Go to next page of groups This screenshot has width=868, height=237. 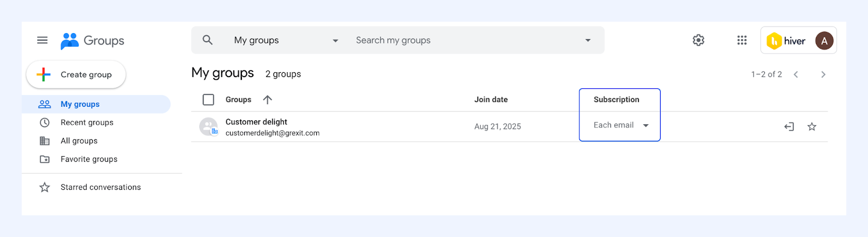(x=823, y=74)
